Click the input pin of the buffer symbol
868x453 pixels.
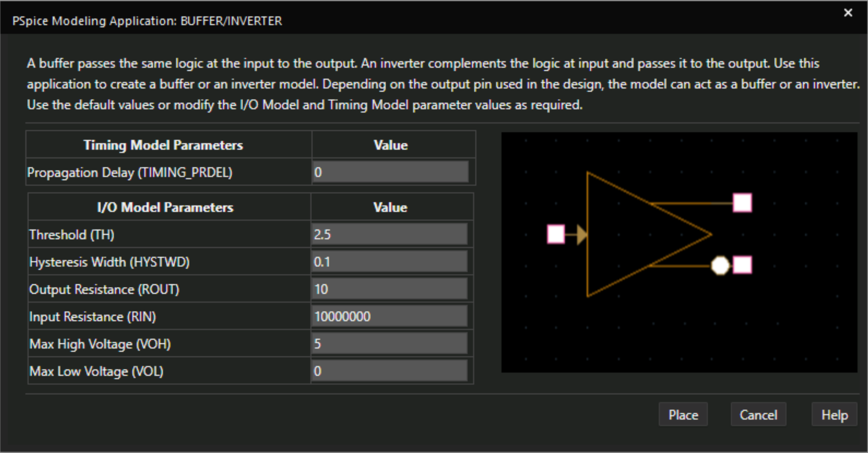coord(555,234)
